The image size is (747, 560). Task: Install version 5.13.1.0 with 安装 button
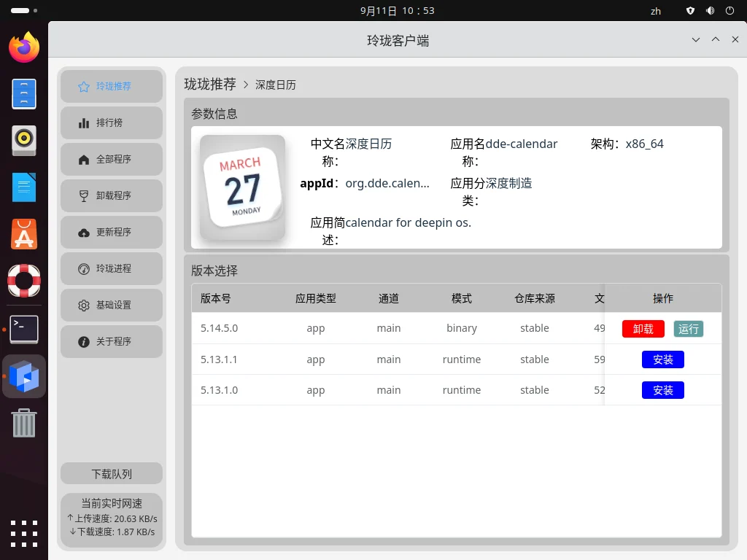(662, 390)
